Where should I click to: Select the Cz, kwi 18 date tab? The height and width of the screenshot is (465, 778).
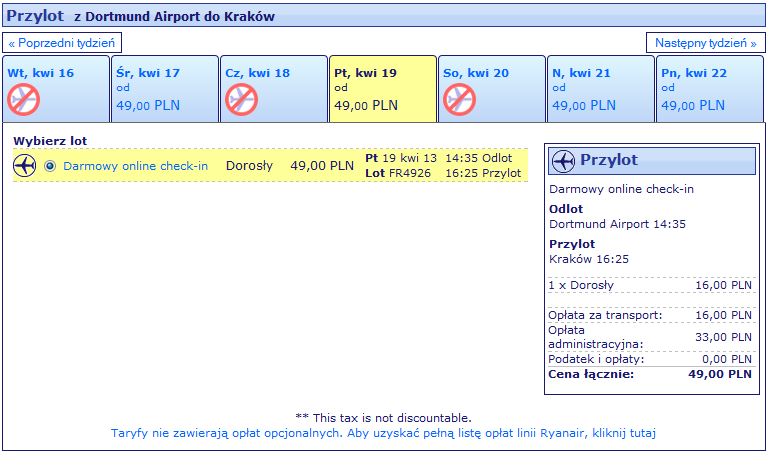coord(274,89)
